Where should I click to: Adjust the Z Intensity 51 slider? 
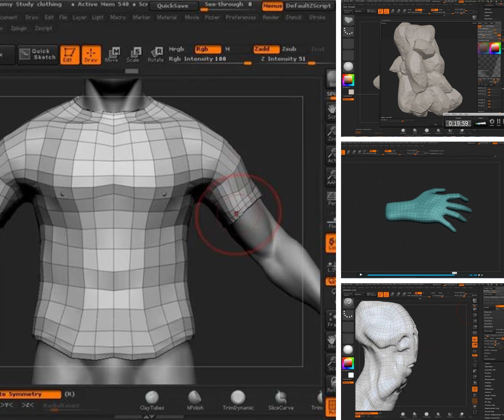click(311, 63)
